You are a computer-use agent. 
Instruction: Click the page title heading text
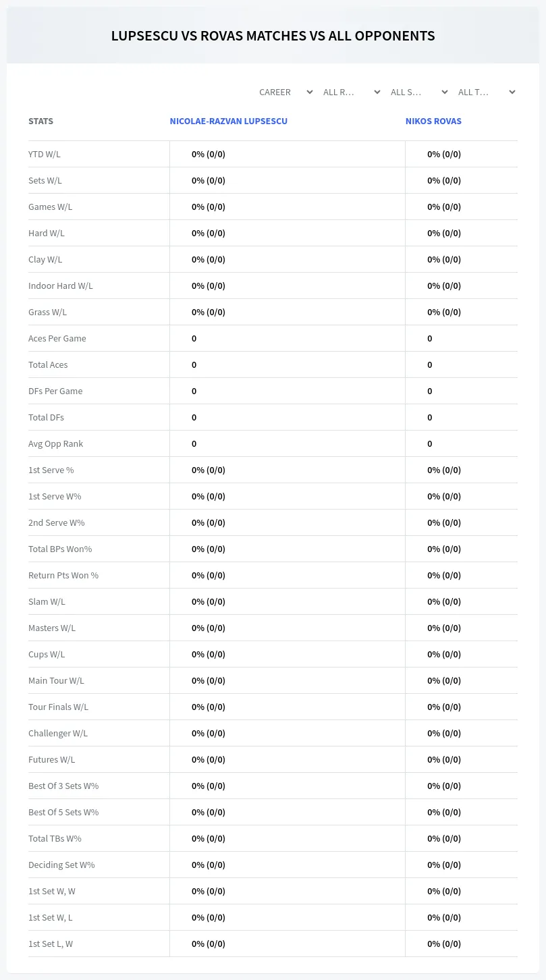[273, 36]
